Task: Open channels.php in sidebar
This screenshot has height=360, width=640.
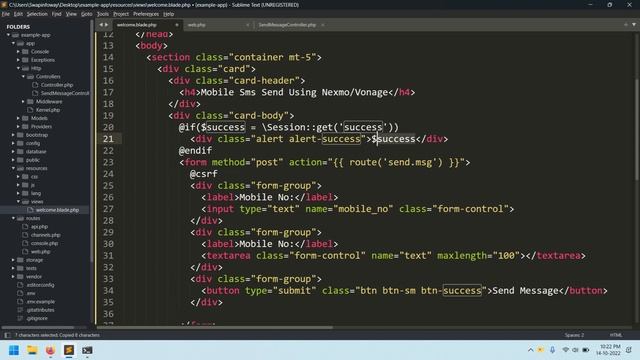Action: (x=45, y=235)
